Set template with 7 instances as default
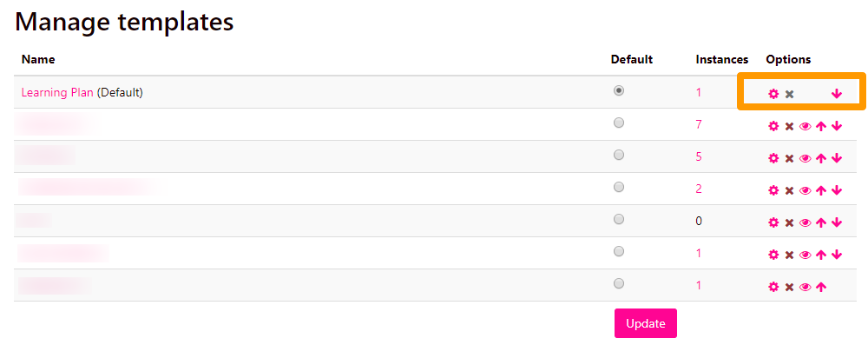This screenshot has width=868, height=345. (x=619, y=123)
